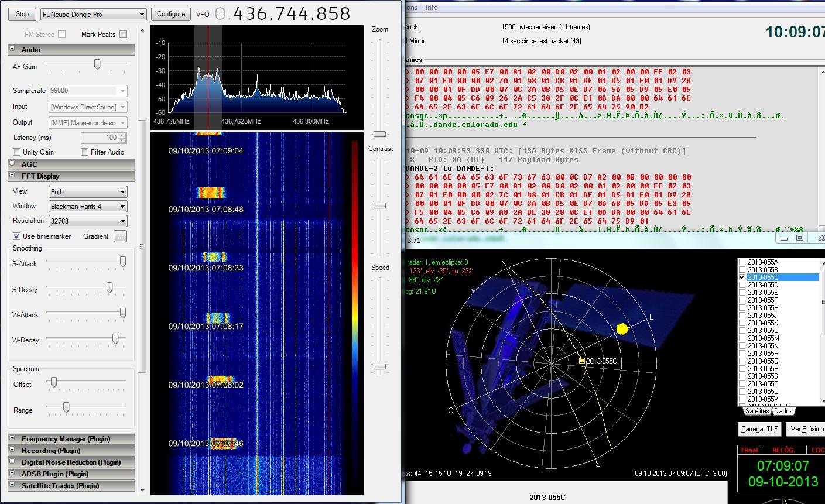Screen dimensions: 825x504
Task: Open the Gradient editor button
Action: click(x=120, y=236)
